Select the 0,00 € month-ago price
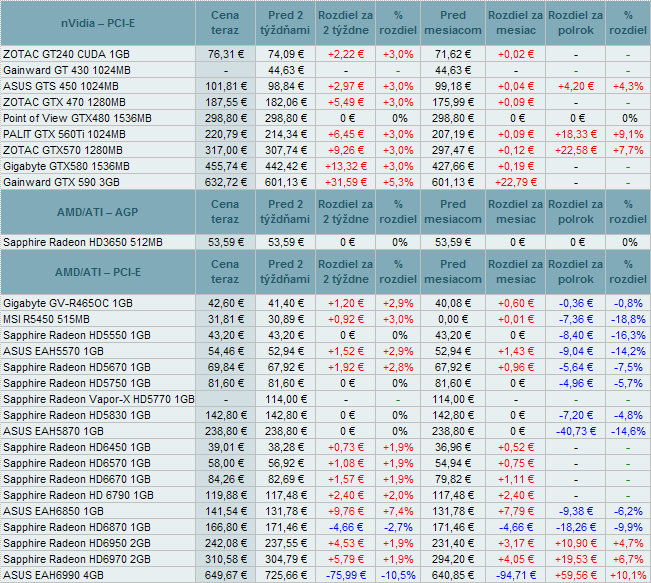The width and height of the screenshot is (651, 583). point(453,319)
